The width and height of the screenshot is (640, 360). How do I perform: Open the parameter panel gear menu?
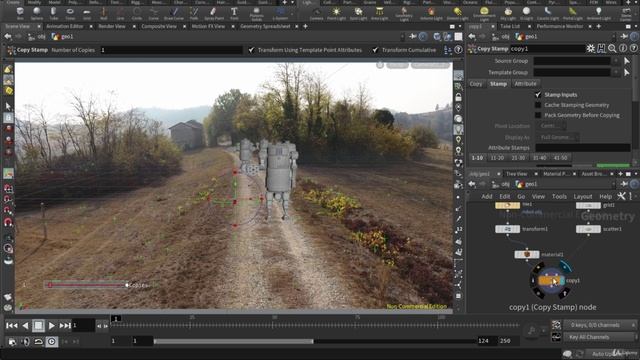tap(591, 49)
